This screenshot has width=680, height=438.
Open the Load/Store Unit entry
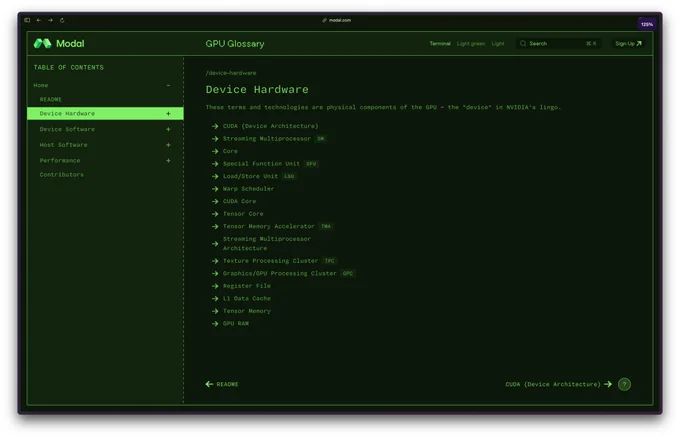click(x=250, y=177)
